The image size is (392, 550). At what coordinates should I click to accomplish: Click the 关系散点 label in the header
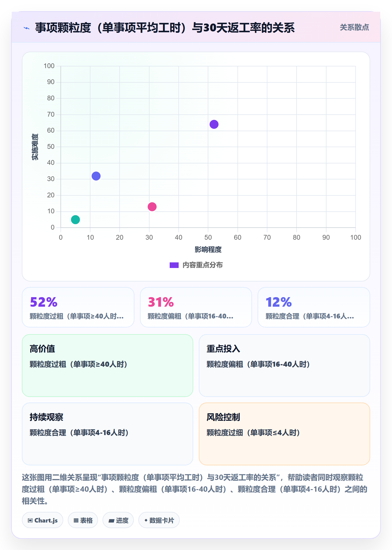[x=354, y=27]
